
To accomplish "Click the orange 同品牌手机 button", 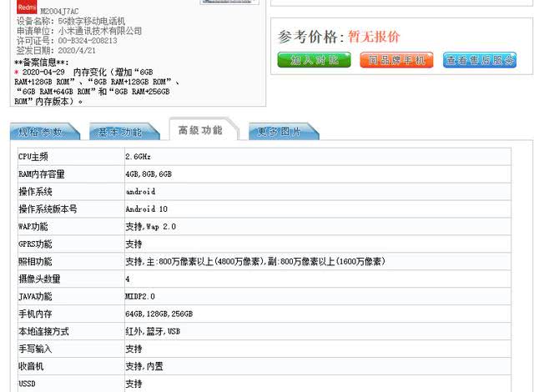I will click(396, 60).
